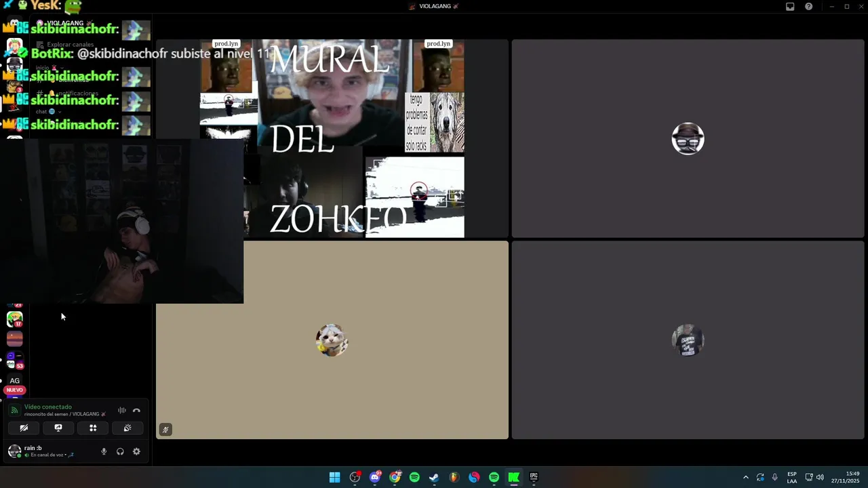Select the MURAL DEL ZOHKEO video tile
868x488 pixels.
pos(332,138)
